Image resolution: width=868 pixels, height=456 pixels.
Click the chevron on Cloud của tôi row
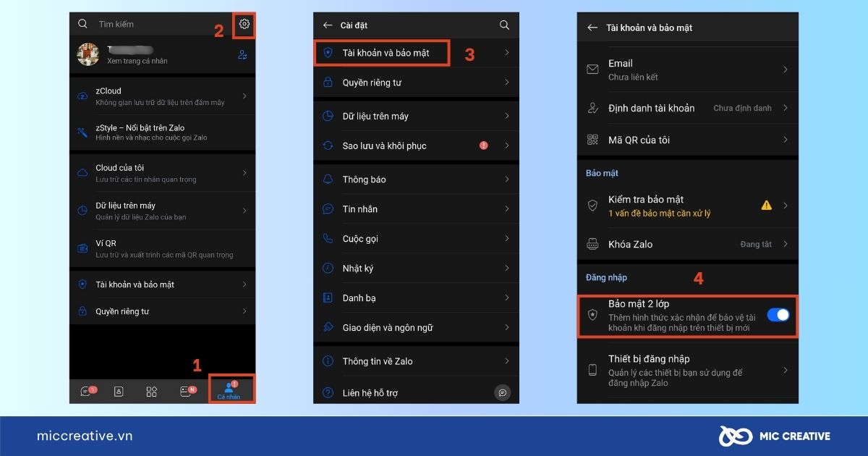click(x=244, y=173)
